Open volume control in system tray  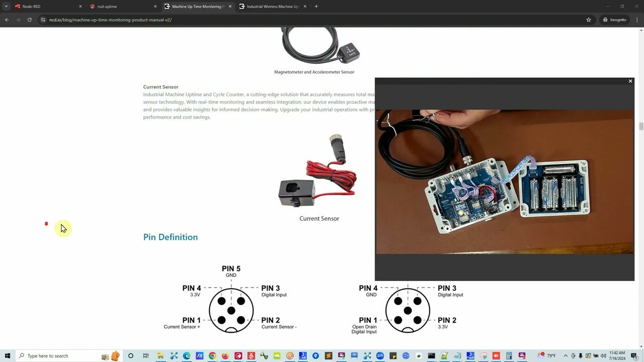coord(603,355)
